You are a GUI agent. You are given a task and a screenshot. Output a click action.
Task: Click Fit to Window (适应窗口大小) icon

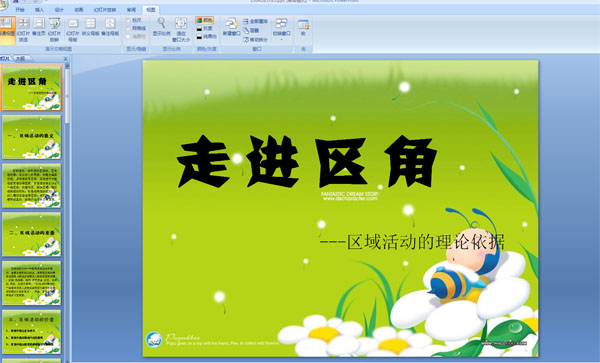(x=181, y=29)
